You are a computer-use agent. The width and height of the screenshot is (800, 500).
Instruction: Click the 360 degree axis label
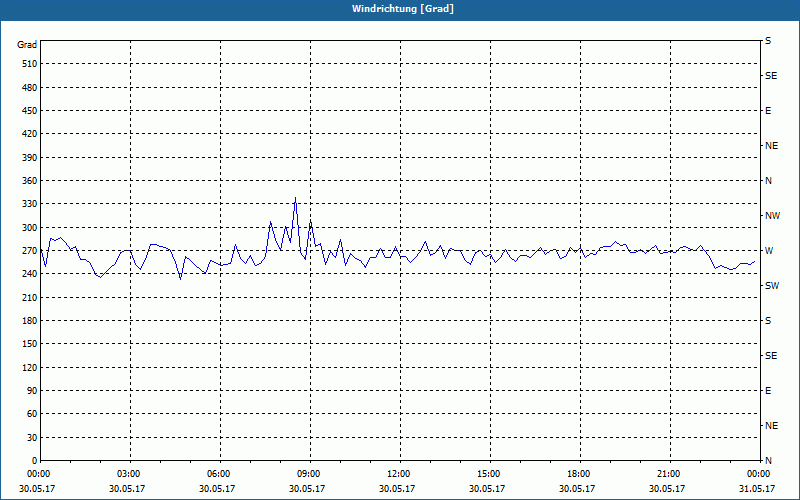(x=29, y=181)
